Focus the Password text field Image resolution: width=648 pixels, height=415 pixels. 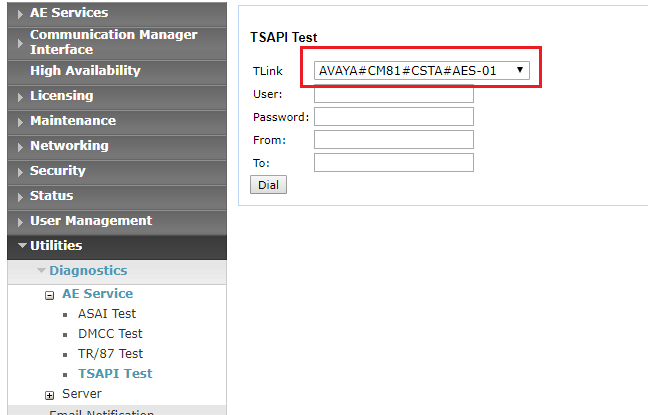(393, 117)
